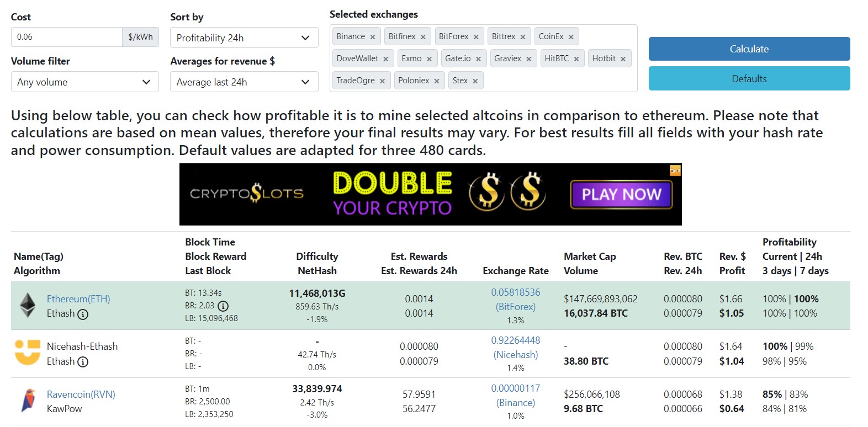The height and width of the screenshot is (427, 868).
Task: Open the Ethereum(ETH) coin link
Action: point(78,299)
